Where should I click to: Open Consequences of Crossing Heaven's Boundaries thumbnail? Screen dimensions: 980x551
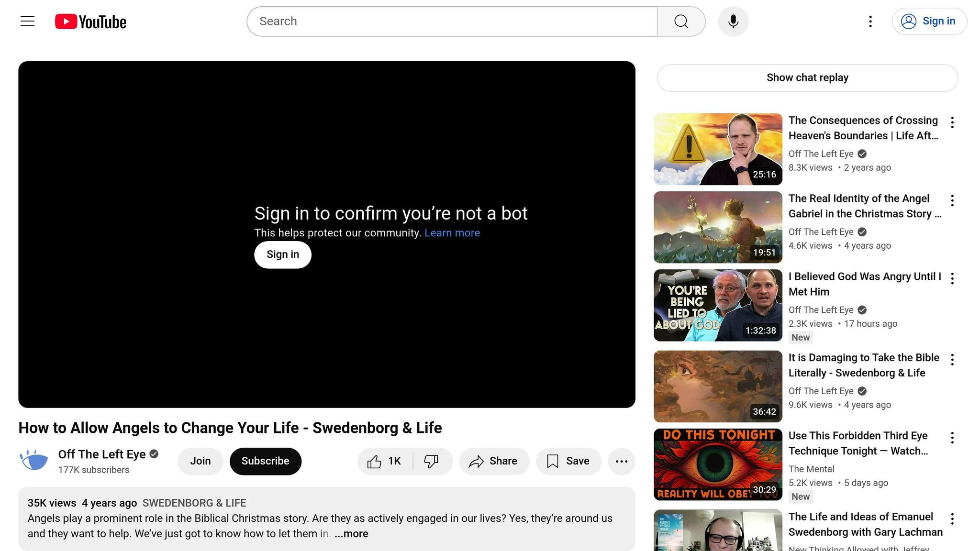click(x=718, y=149)
